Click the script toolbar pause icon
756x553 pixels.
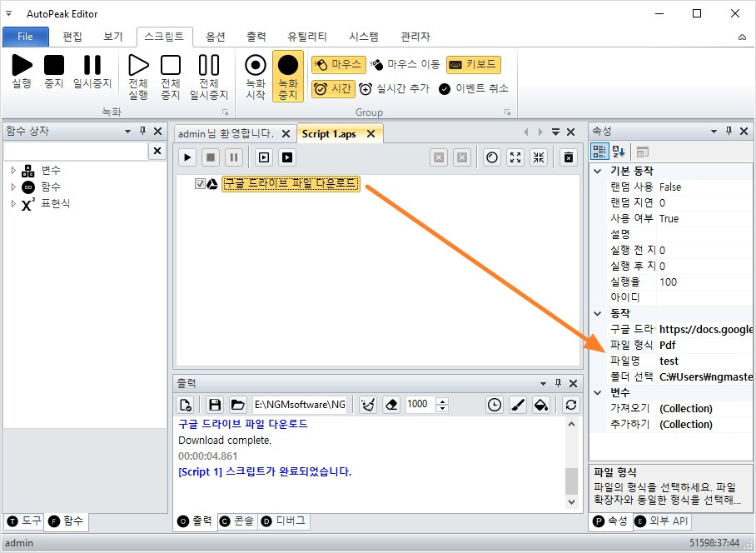coord(234,157)
